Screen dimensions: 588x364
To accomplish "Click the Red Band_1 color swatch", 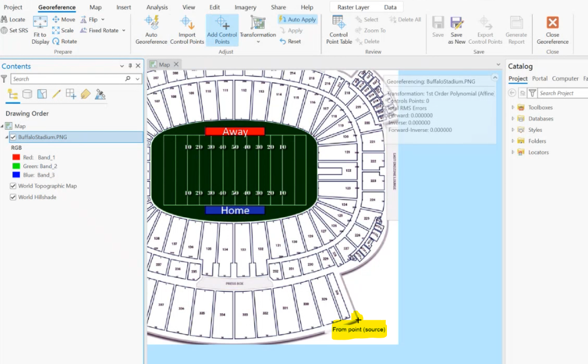I will coord(16,158).
